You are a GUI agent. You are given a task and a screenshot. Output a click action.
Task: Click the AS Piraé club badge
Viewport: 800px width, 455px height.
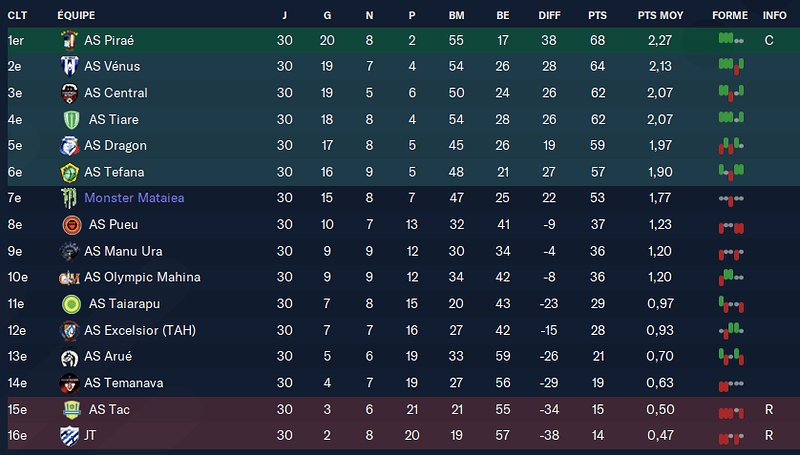coord(69,41)
